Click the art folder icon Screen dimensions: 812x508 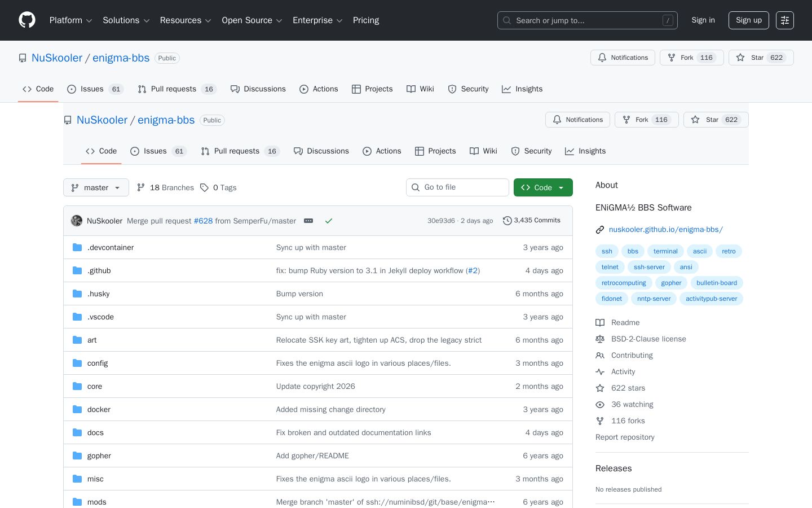pos(77,340)
